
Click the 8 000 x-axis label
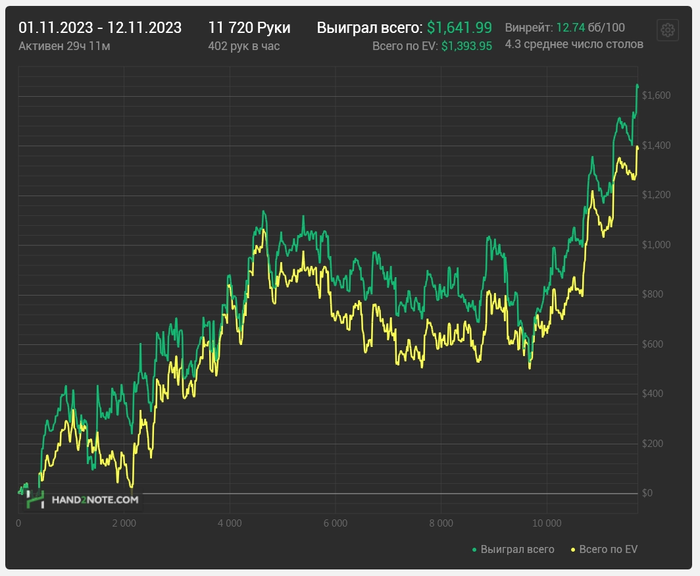point(441,523)
